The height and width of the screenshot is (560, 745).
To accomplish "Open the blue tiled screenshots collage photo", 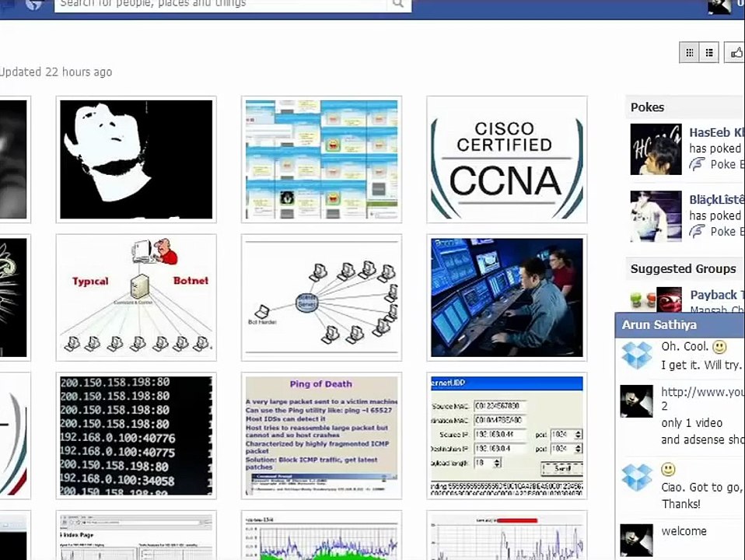I will click(321, 159).
